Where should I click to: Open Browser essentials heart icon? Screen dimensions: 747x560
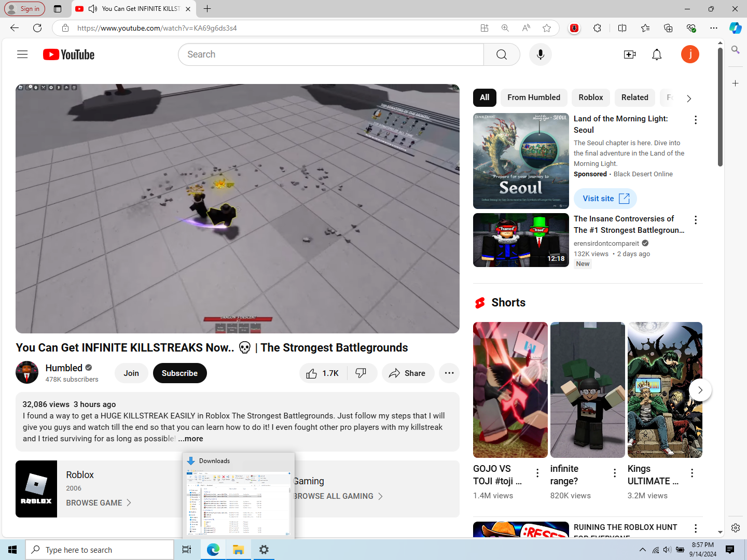pyautogui.click(x=691, y=28)
